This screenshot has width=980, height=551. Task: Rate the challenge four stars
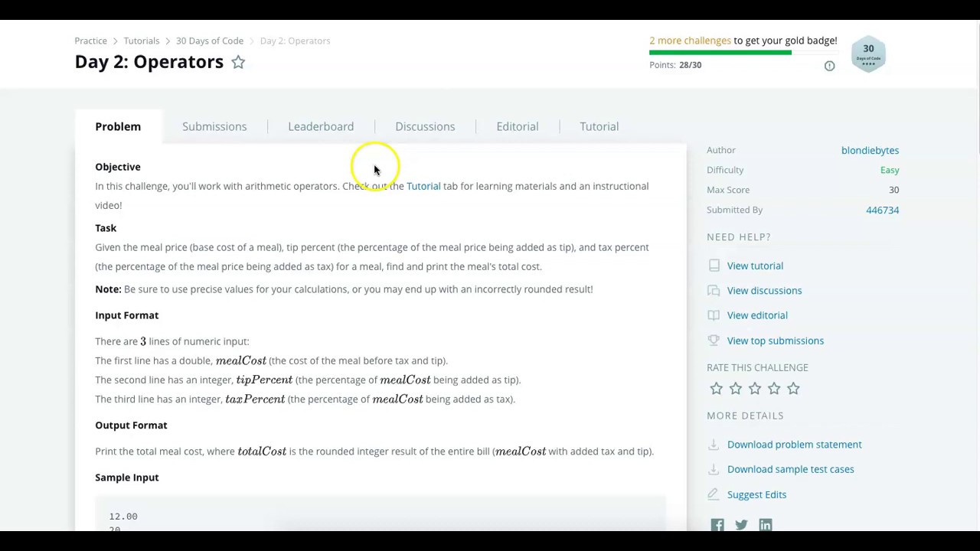(x=774, y=389)
